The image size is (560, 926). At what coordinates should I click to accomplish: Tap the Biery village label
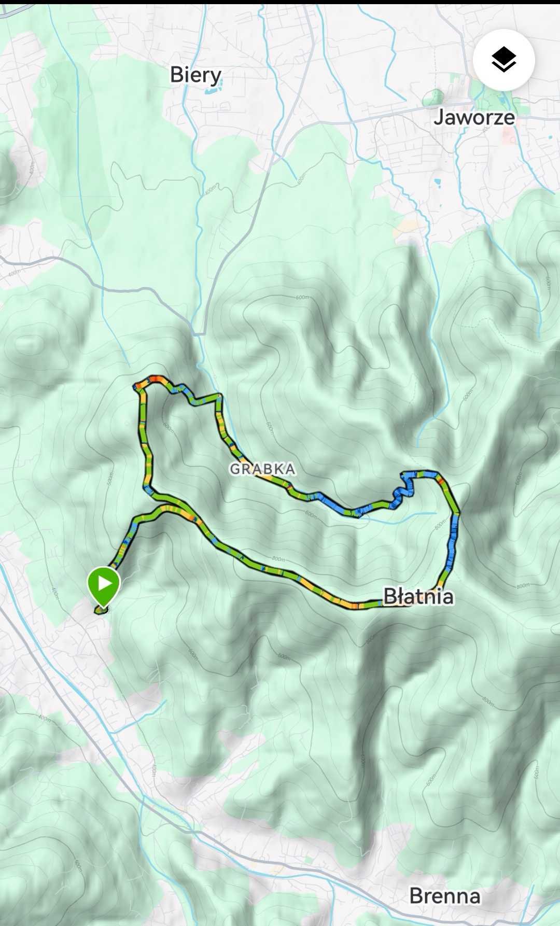click(x=195, y=75)
